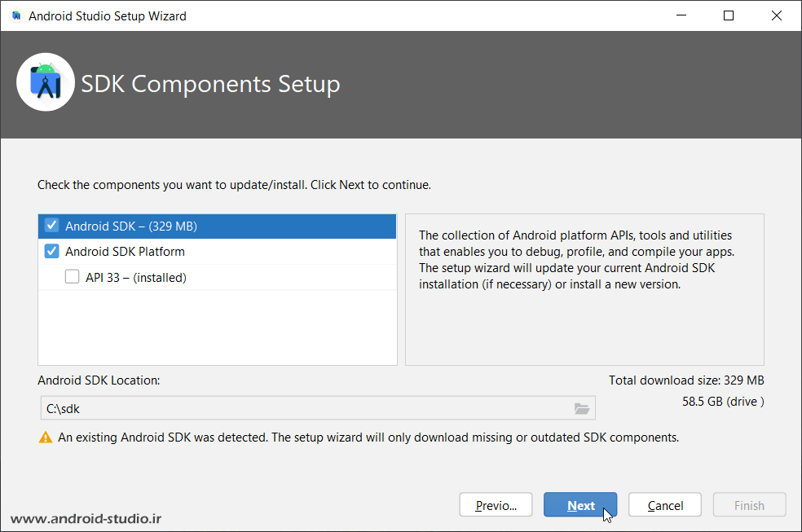Select the Android SDK Platform row label
Screen dimensions: 802x532
[x=125, y=252]
